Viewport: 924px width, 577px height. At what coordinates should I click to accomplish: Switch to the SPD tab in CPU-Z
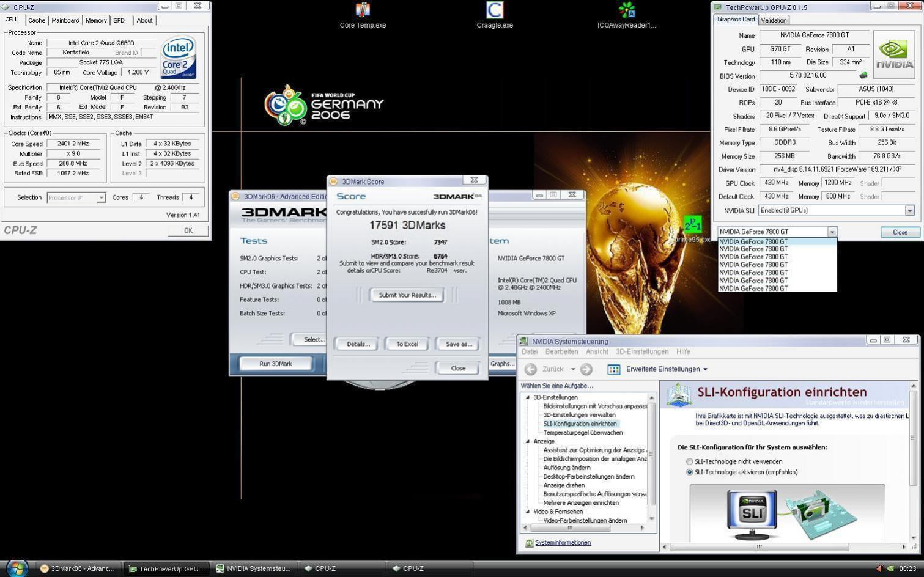click(119, 21)
